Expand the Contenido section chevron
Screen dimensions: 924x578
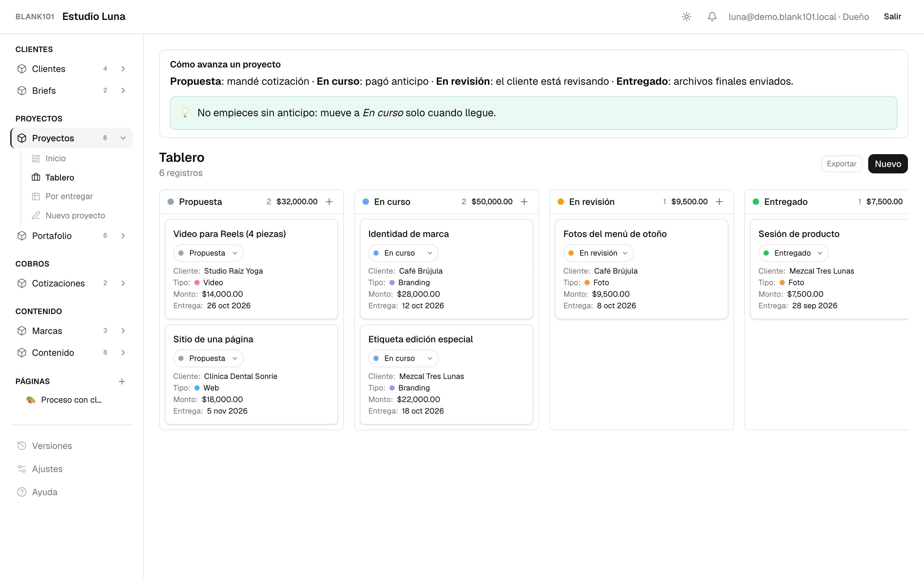point(123,353)
